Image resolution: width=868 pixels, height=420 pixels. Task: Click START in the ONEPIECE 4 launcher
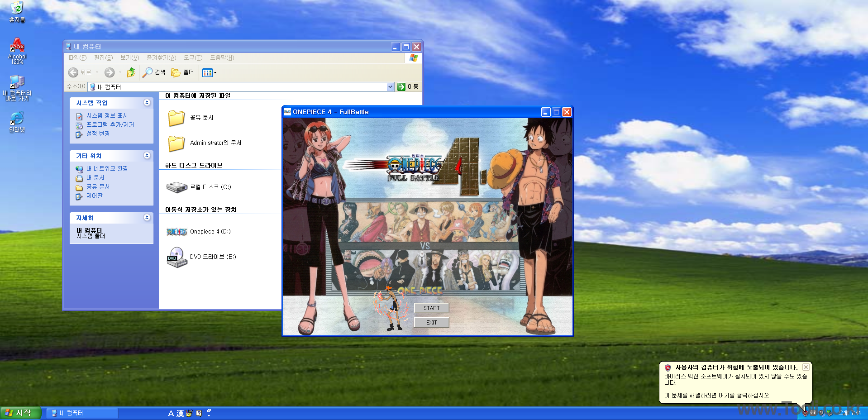(432, 308)
